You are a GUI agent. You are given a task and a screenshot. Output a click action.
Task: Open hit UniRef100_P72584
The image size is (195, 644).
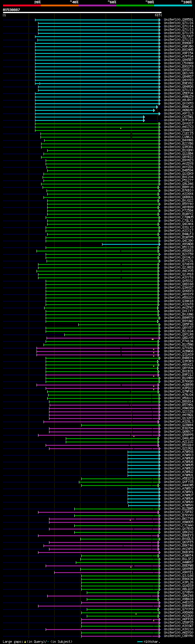point(179,210)
